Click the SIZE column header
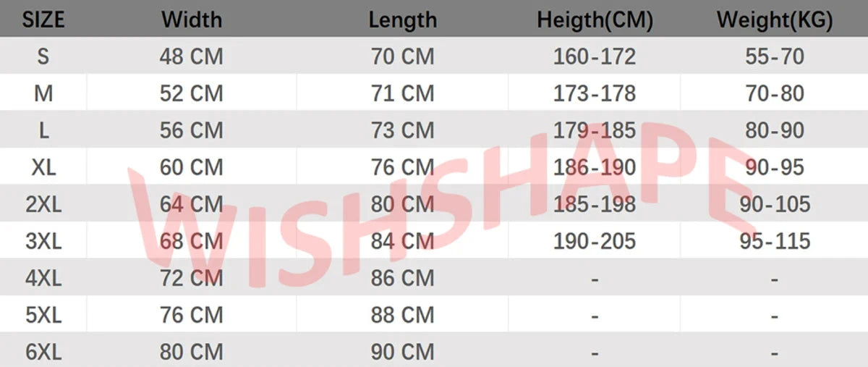The height and width of the screenshot is (367, 868). (43, 20)
